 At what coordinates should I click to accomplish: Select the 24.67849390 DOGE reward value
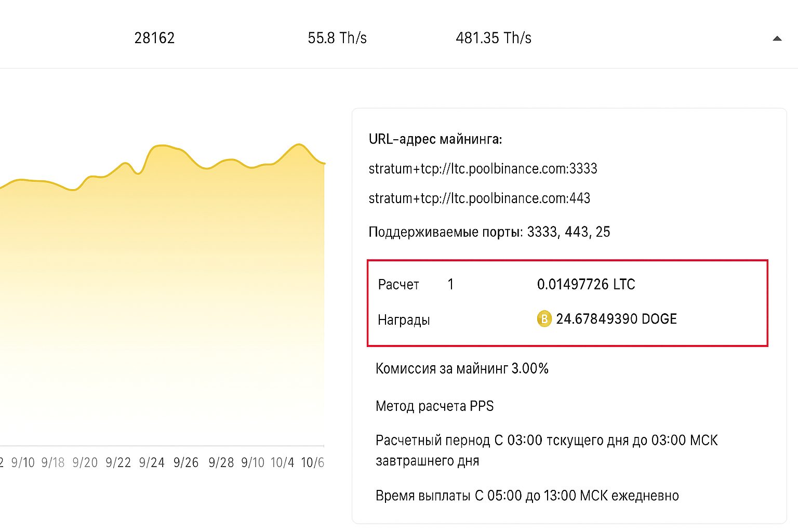point(616,319)
